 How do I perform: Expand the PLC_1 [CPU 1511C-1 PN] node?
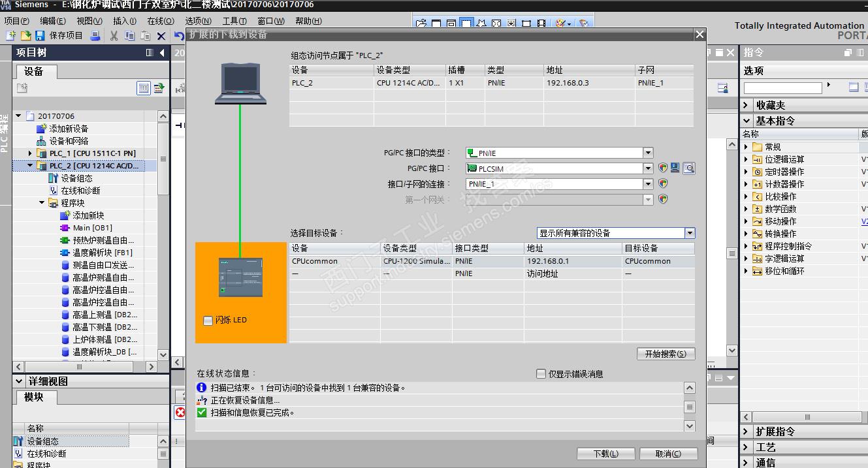30,153
